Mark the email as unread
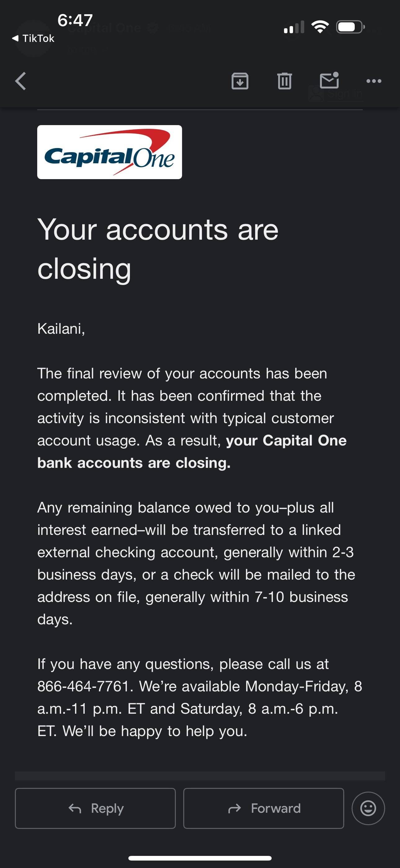This screenshot has height=868, width=400. point(329,80)
